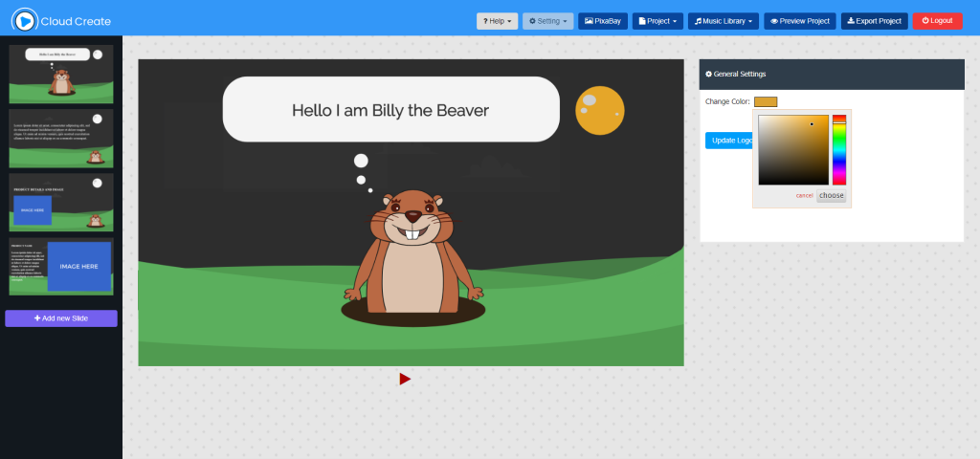Open the Music Library menu
Screen dimensions: 980x459
pos(724,21)
